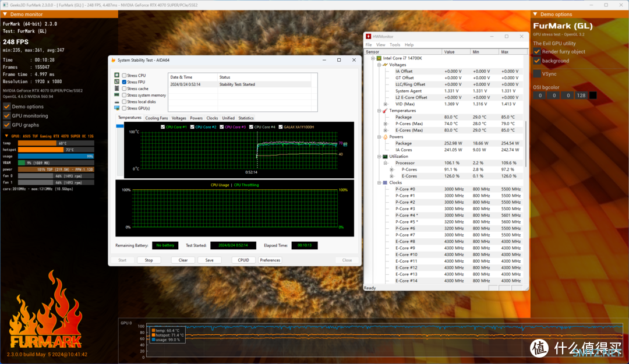
Task: Switch to the Cooling Fans tab
Action: 157,118
